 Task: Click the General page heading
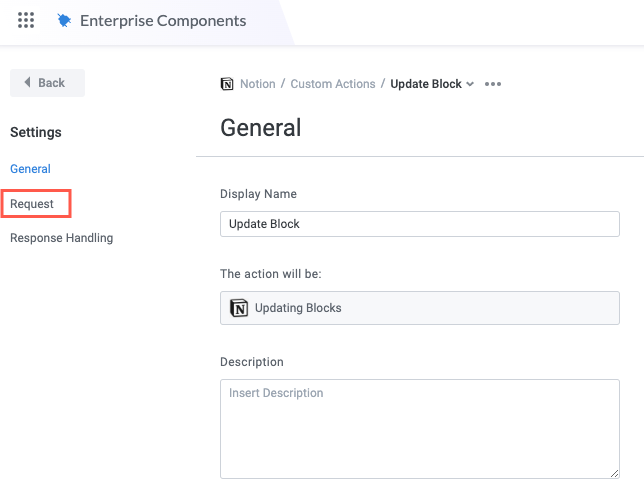260,128
